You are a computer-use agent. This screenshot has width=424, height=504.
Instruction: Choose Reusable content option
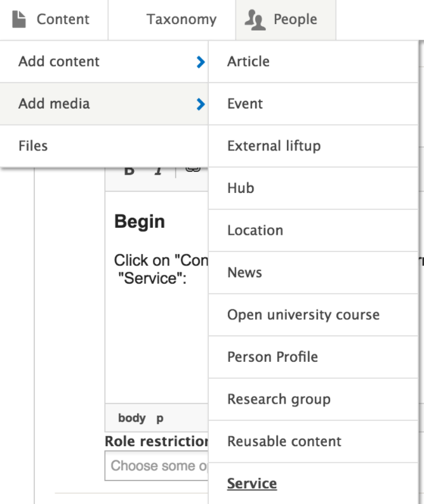[284, 441]
